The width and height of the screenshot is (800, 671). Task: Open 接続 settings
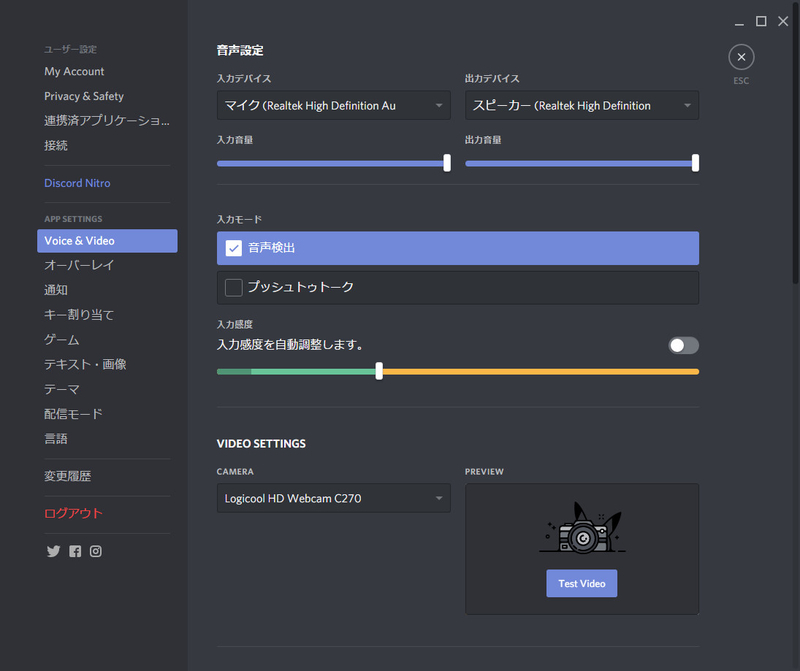click(56, 145)
